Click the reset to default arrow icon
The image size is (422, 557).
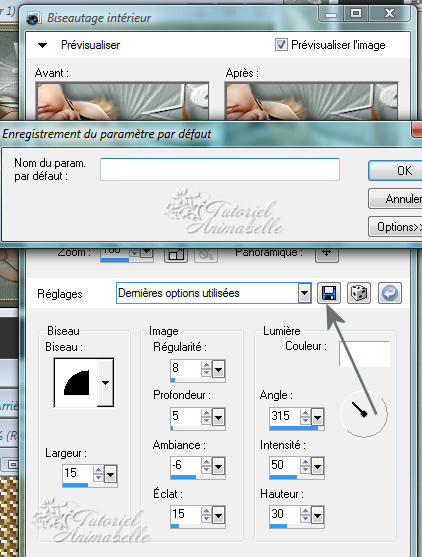click(390, 293)
